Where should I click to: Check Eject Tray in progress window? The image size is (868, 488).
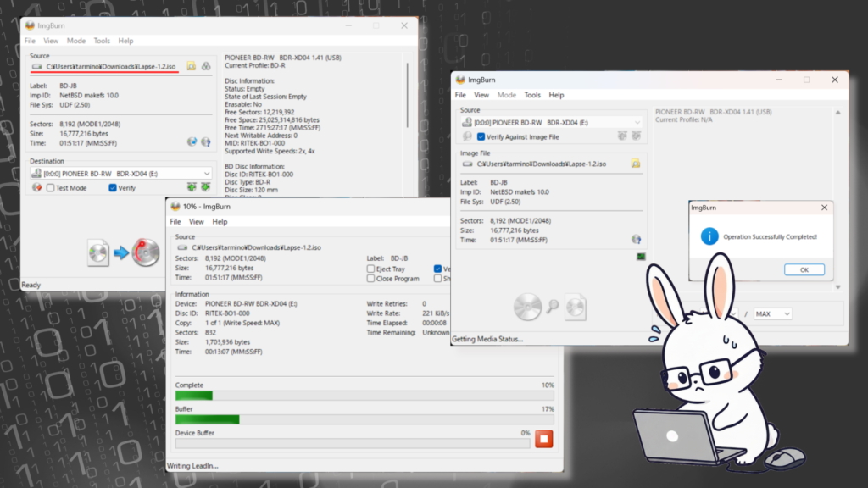370,269
